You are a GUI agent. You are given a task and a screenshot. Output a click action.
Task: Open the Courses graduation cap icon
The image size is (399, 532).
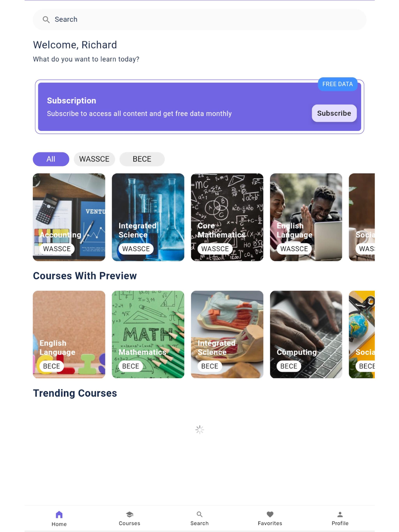pos(129,514)
